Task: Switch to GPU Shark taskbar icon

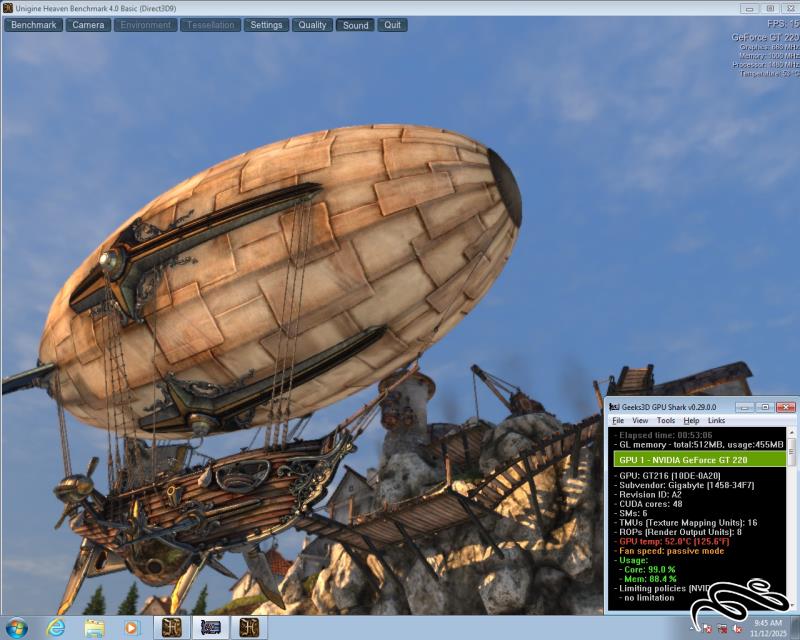Action: (x=211, y=627)
